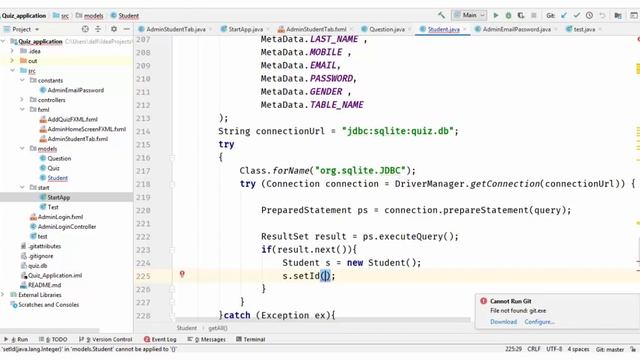Open the Event Log tool window

click(160, 339)
